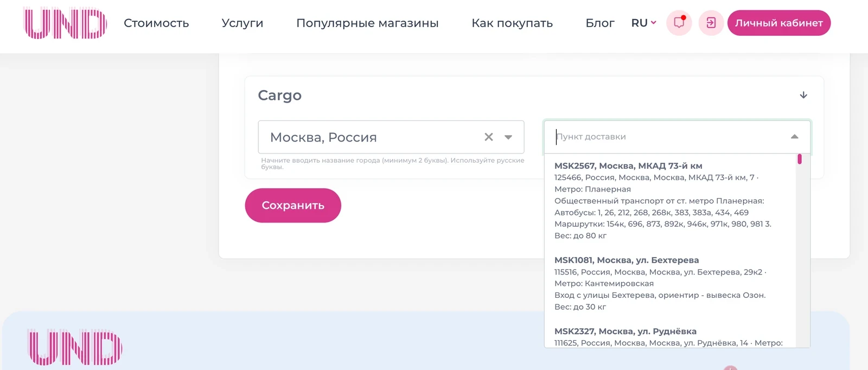
Task: Select pickup point MSK1081 ул. Бехтерева
Action: pyautogui.click(x=671, y=283)
